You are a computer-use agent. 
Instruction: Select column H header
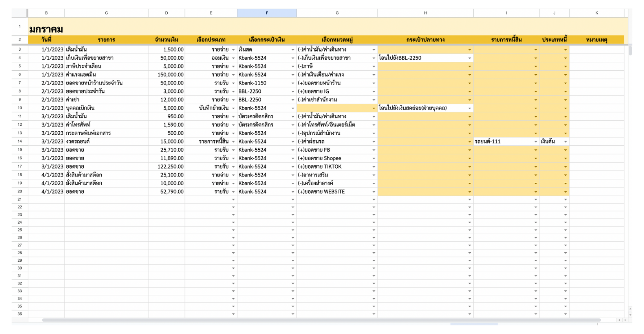426,13
